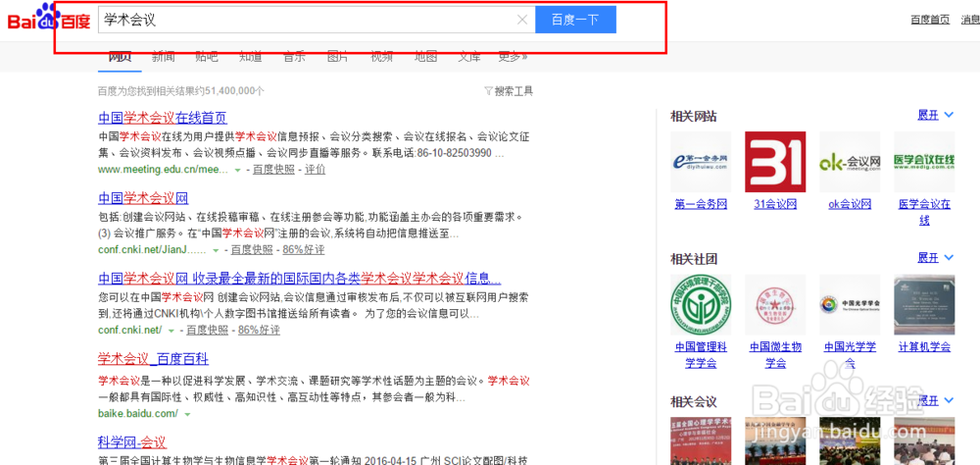The width and height of the screenshot is (980, 465).
Task: Switch to the 地图 tab
Action: tap(425, 56)
